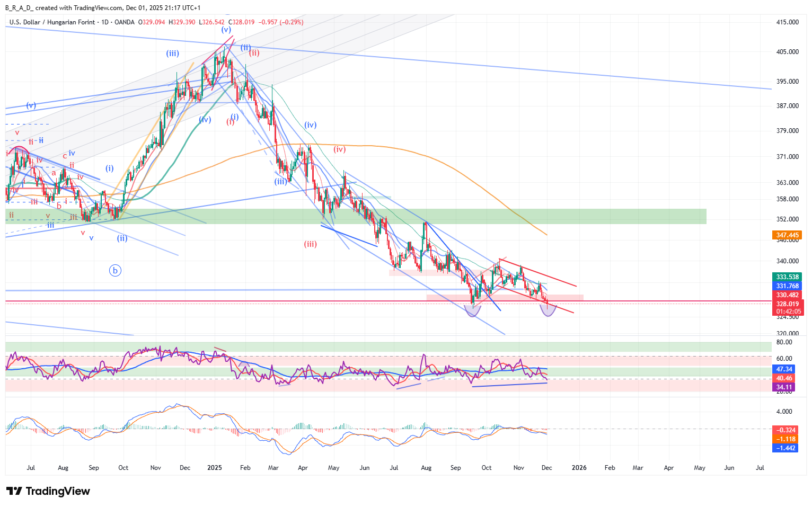Click the bar countdown timer 01:42:05
The width and height of the screenshot is (812, 507).
787,312
